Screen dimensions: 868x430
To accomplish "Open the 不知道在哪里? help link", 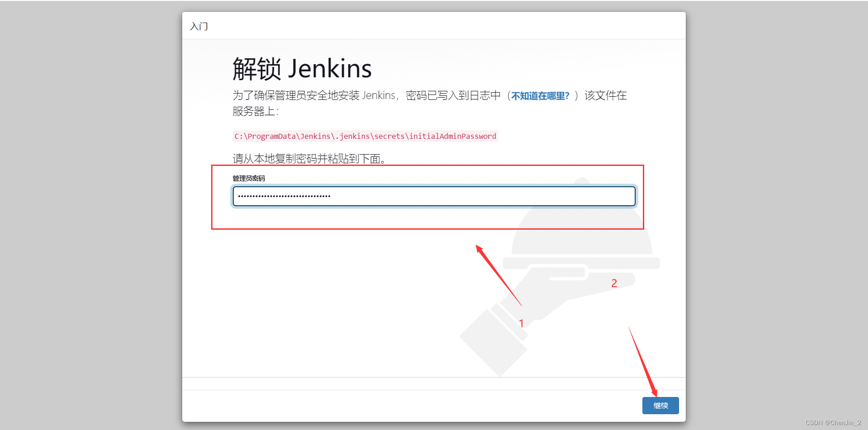I will pos(540,96).
